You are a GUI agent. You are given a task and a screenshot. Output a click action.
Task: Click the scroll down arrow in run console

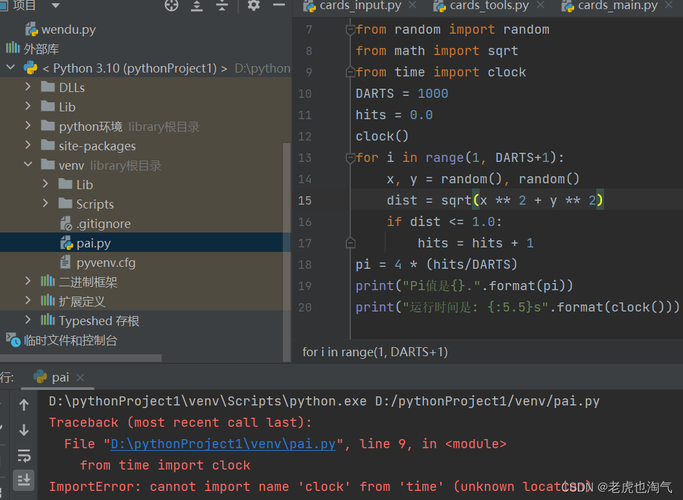click(24, 430)
